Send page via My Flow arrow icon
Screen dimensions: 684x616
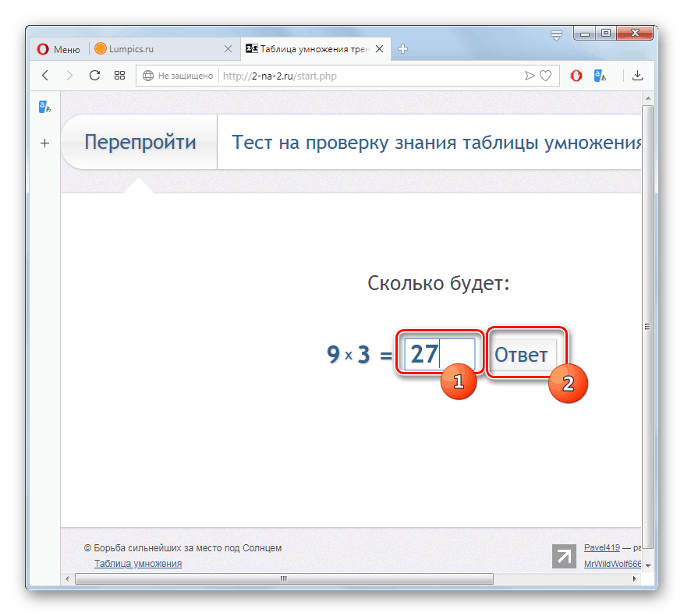(530, 76)
